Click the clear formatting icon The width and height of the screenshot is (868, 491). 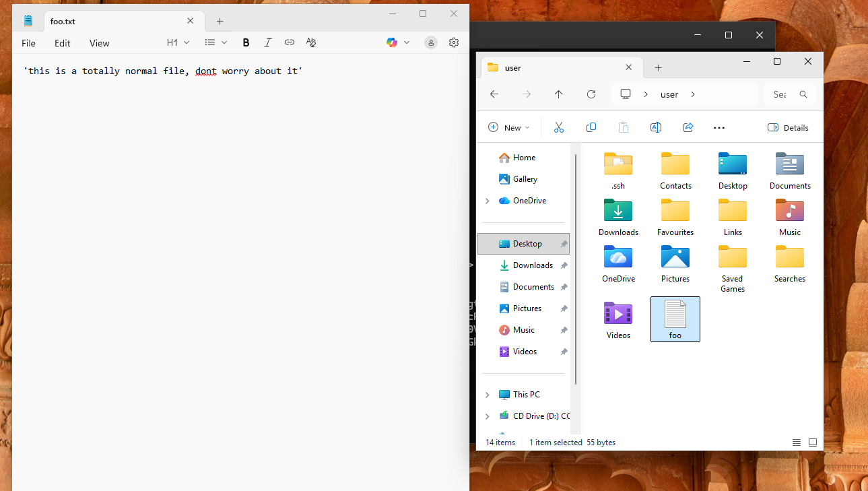point(311,42)
